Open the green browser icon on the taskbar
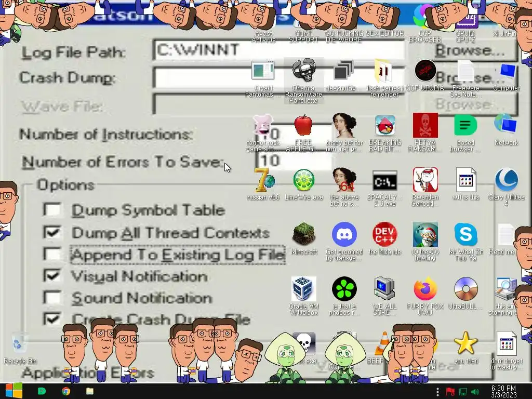This screenshot has width=532, height=399. [x=42, y=391]
